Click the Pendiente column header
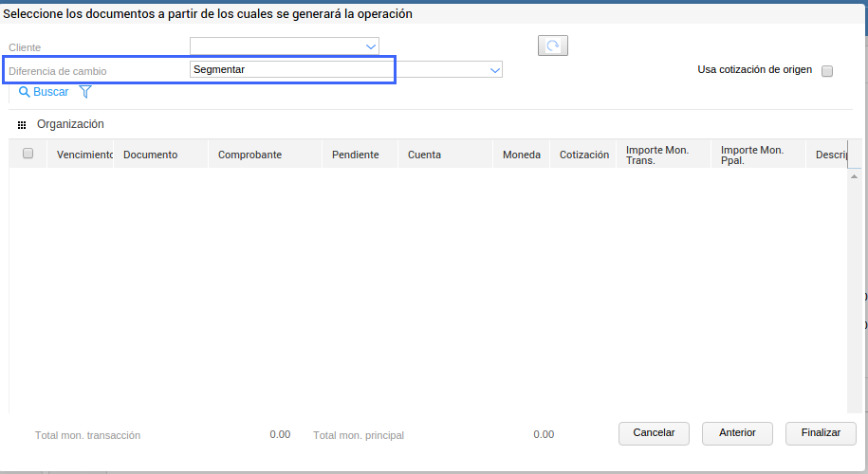 tap(356, 155)
